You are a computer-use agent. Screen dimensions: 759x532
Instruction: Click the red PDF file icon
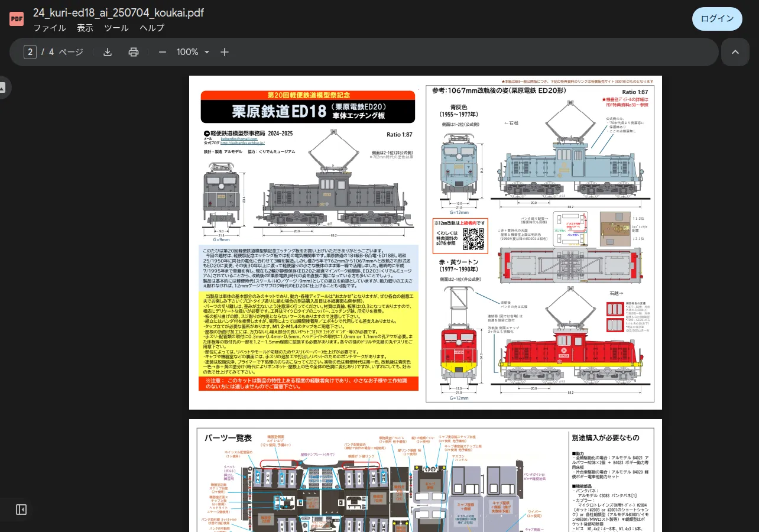click(17, 19)
